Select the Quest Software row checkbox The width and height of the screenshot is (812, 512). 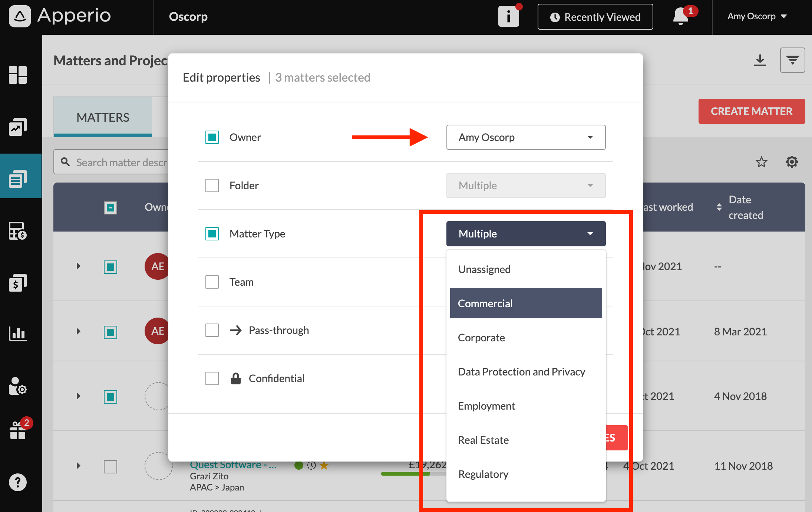(110, 466)
